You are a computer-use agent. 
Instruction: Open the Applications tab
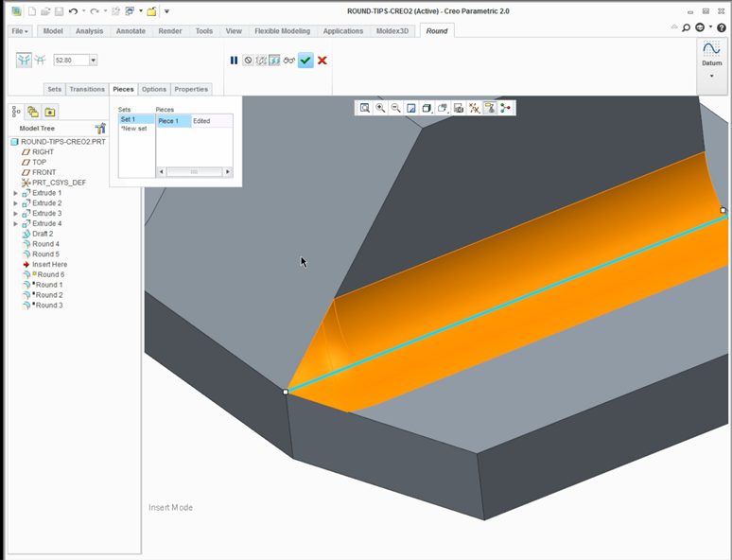click(x=343, y=31)
